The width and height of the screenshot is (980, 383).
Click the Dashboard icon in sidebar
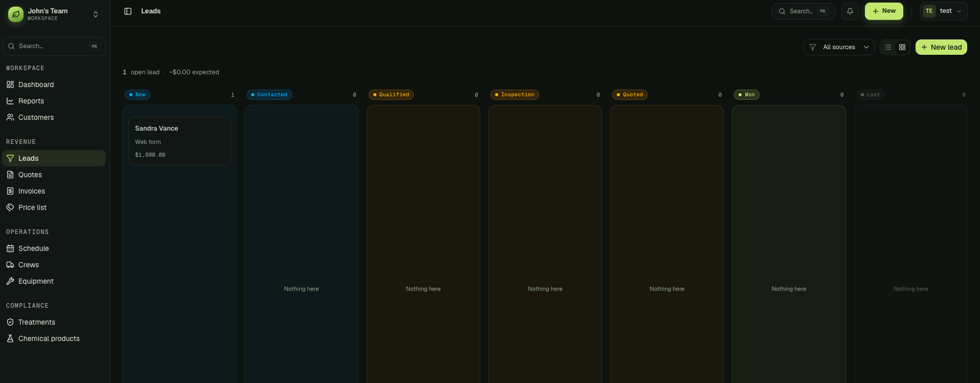click(10, 84)
